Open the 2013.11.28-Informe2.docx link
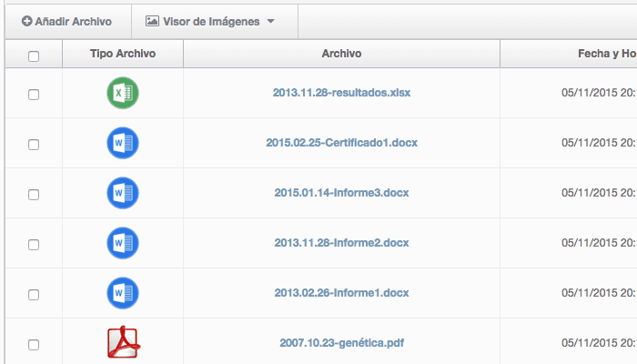Viewport: 637px width, 364px height. (341, 243)
